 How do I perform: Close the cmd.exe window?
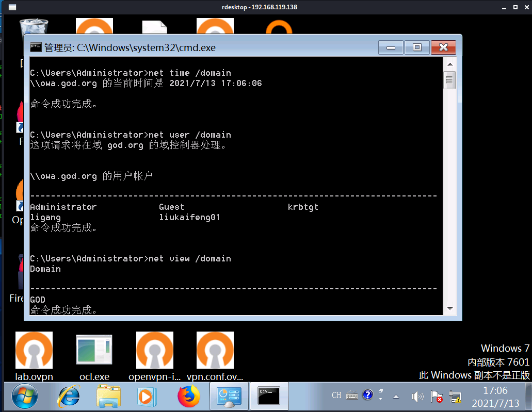pos(443,47)
